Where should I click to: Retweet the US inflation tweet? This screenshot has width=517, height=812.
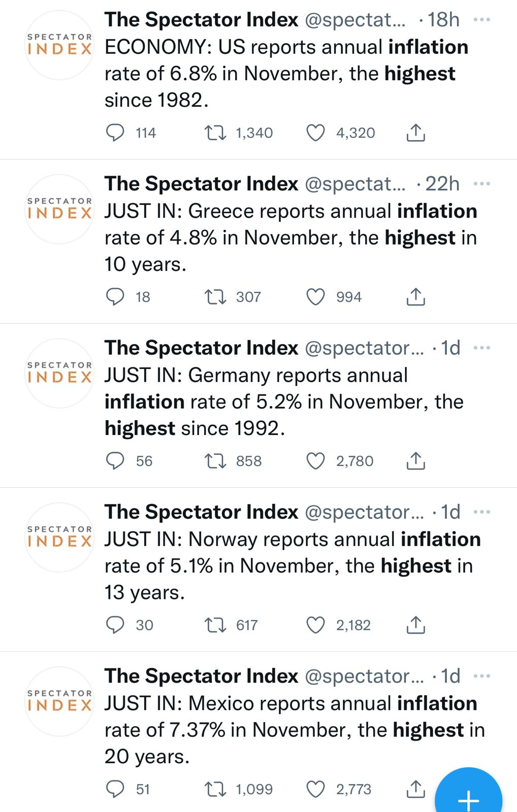pos(215,133)
